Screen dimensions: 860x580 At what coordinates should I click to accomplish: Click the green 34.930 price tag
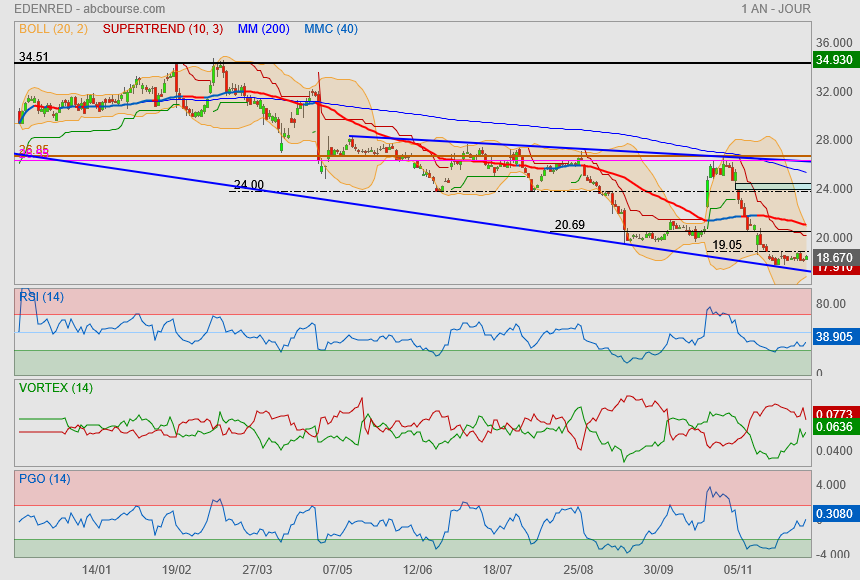click(x=833, y=61)
